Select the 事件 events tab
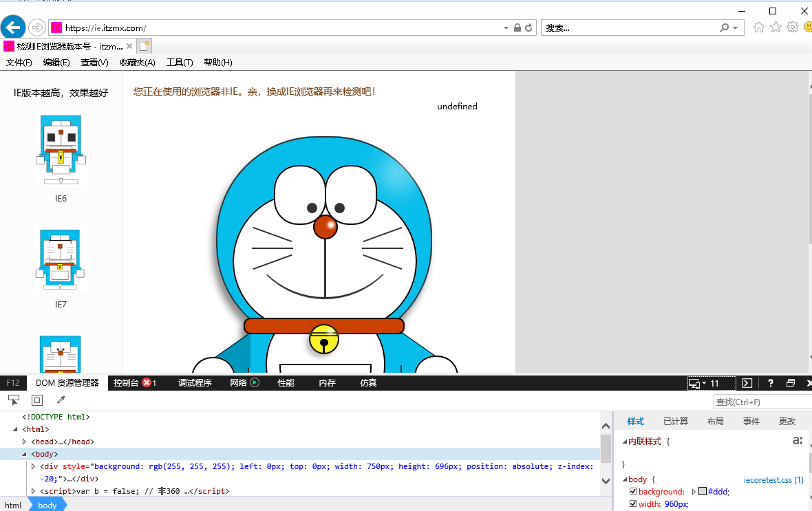The height and width of the screenshot is (511, 812). (x=751, y=421)
